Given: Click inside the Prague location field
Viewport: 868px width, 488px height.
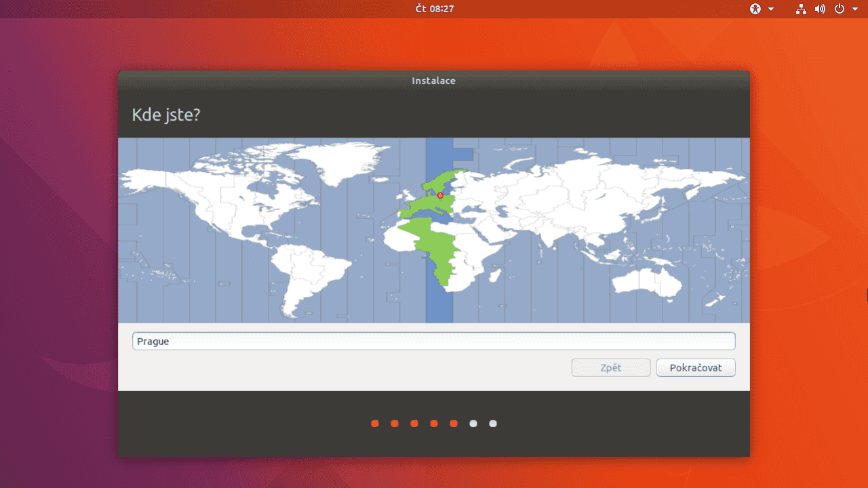Looking at the screenshot, I should pyautogui.click(x=434, y=341).
